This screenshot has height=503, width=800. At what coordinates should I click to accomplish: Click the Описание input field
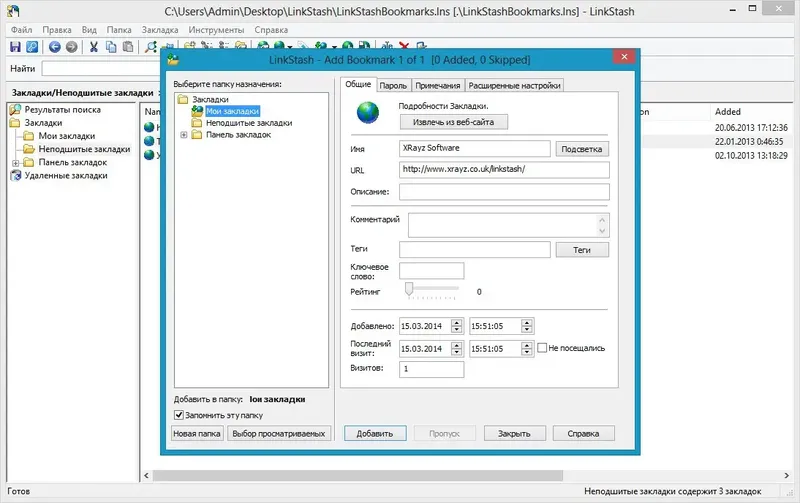pyautogui.click(x=504, y=192)
